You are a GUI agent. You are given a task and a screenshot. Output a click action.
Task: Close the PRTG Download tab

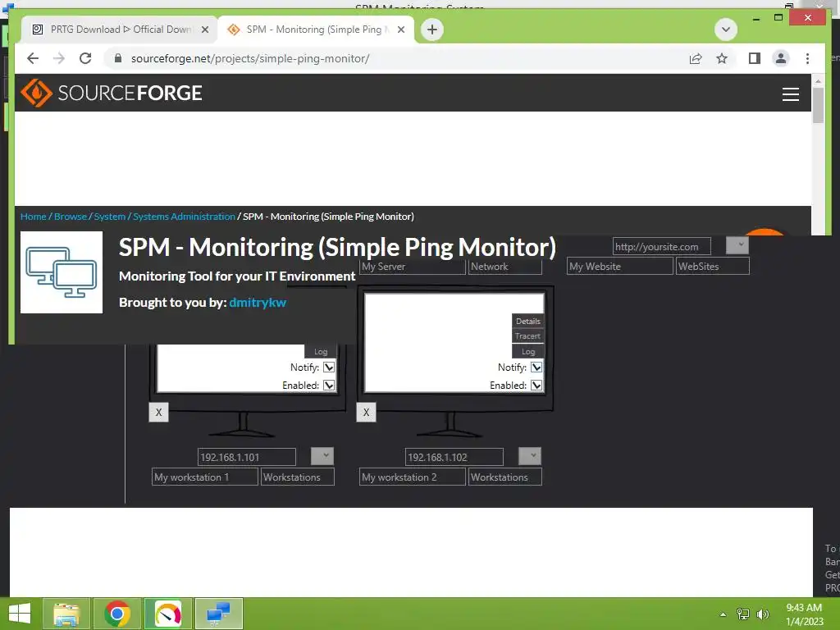point(204,30)
